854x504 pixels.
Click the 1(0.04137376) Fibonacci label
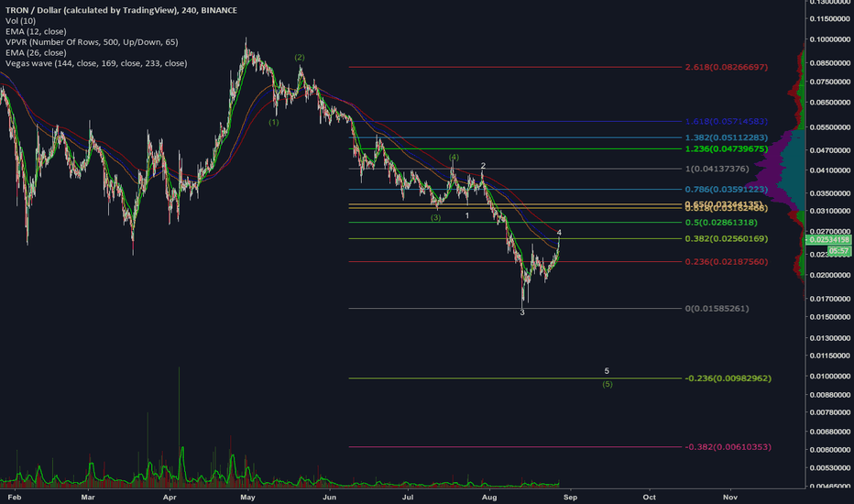(x=717, y=169)
